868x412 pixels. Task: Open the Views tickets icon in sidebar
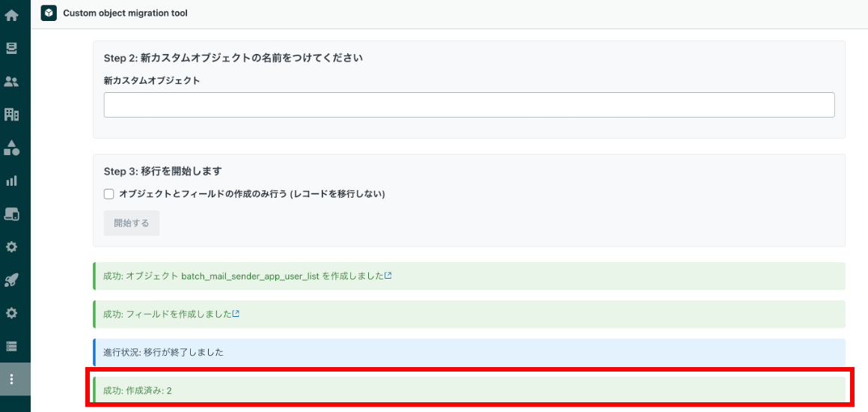(x=12, y=48)
